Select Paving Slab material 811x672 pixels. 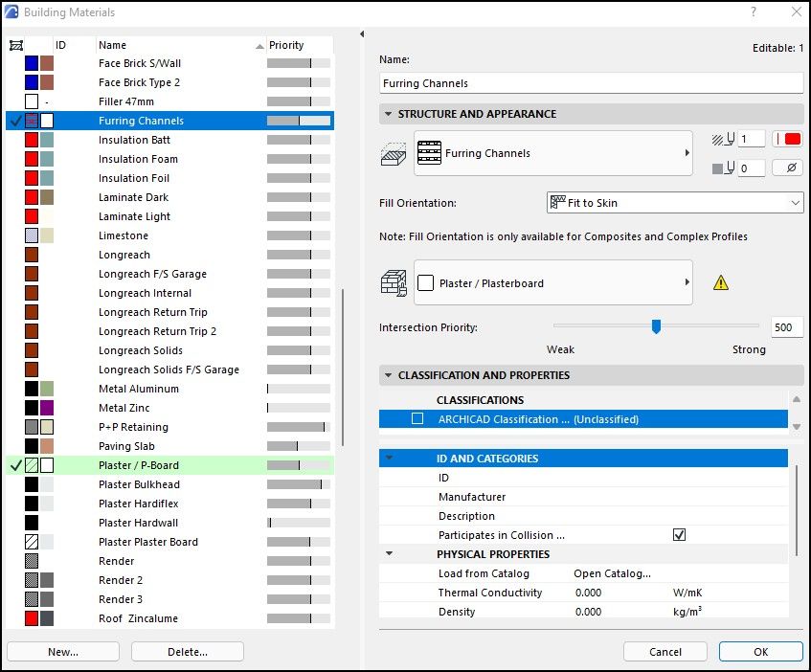point(170,445)
